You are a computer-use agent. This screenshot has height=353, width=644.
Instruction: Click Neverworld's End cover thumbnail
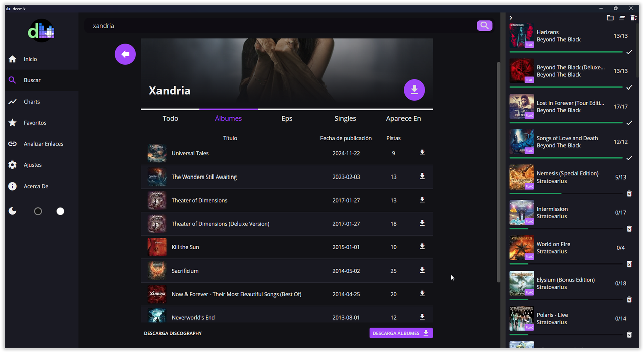pyautogui.click(x=157, y=316)
